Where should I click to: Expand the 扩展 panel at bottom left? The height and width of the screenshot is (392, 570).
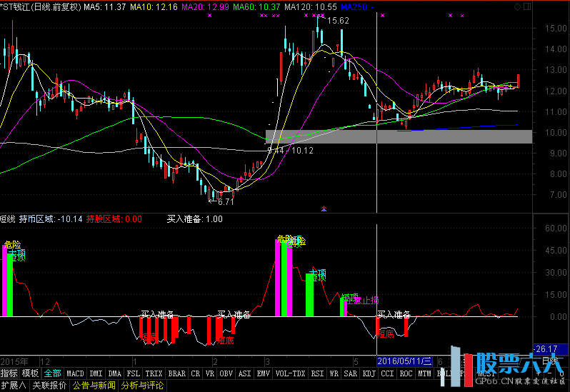[x=14, y=386]
